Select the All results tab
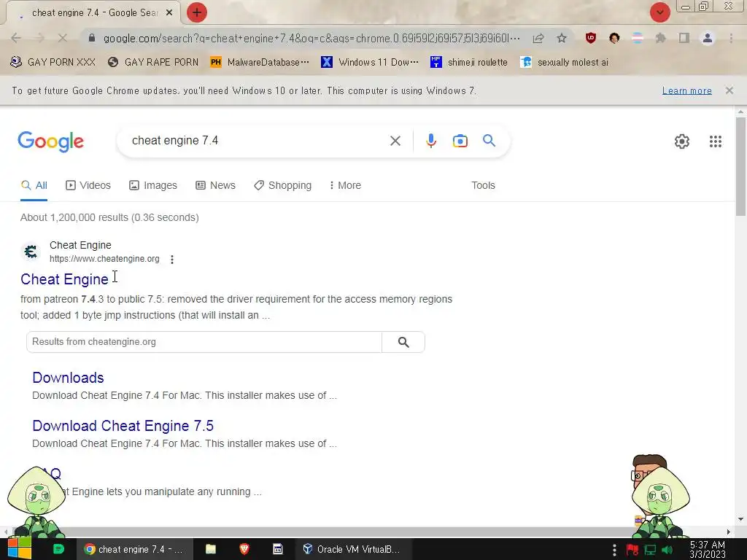The width and height of the screenshot is (747, 560). pyautogui.click(x=34, y=185)
